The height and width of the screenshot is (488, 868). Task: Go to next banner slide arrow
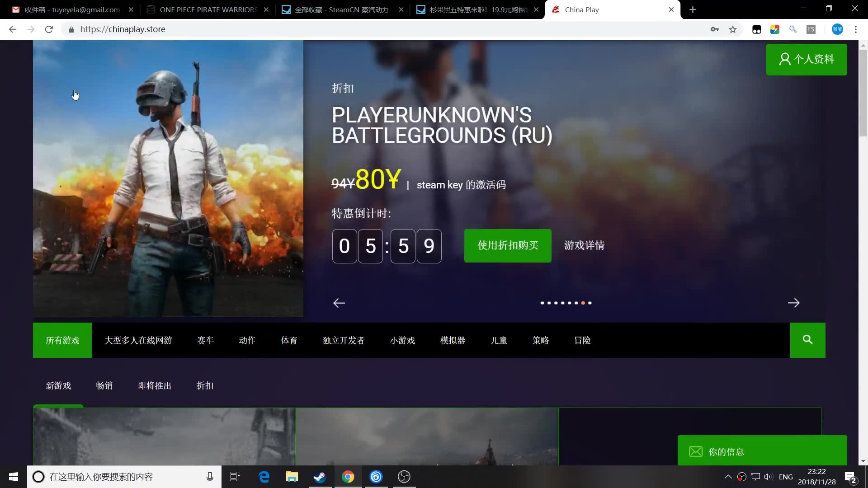793,303
